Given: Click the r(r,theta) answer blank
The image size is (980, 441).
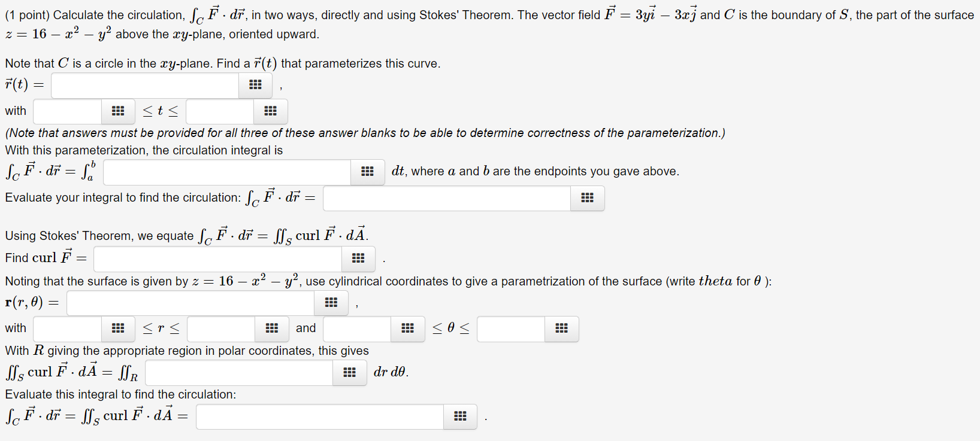Looking at the screenshot, I should [x=190, y=303].
